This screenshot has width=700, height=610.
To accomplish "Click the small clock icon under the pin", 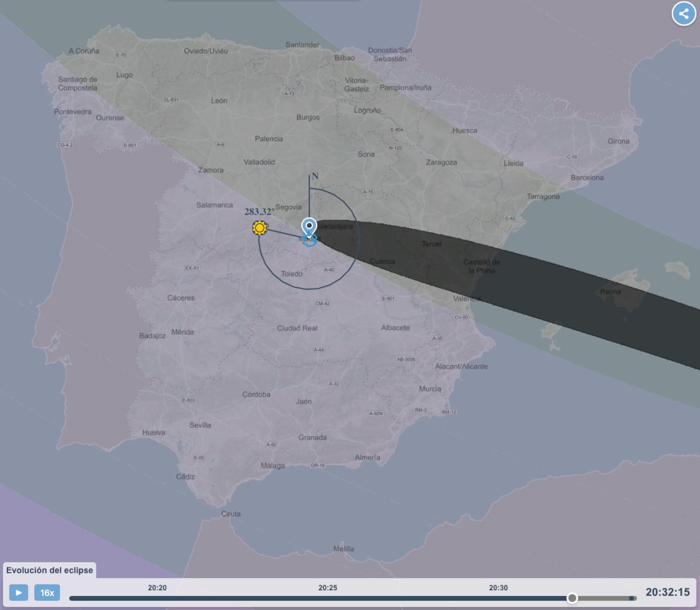I will click(x=310, y=240).
